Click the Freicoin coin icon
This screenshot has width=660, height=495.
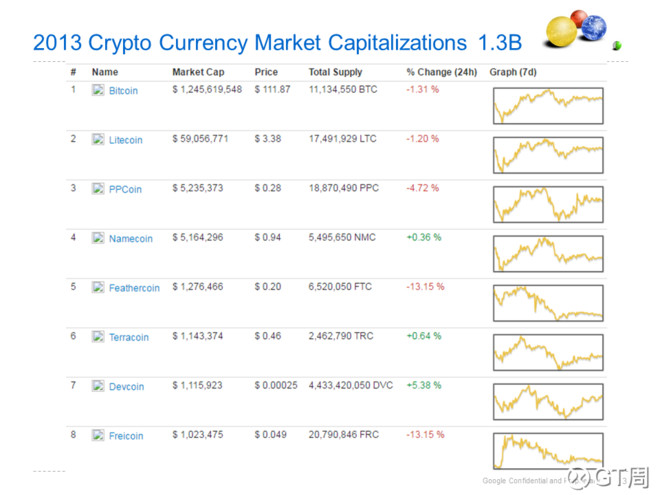point(98,435)
